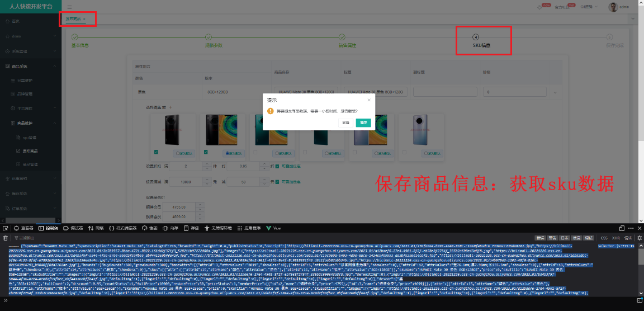Click the admin avatar picture
This screenshot has width=644, height=311.
[613, 7]
